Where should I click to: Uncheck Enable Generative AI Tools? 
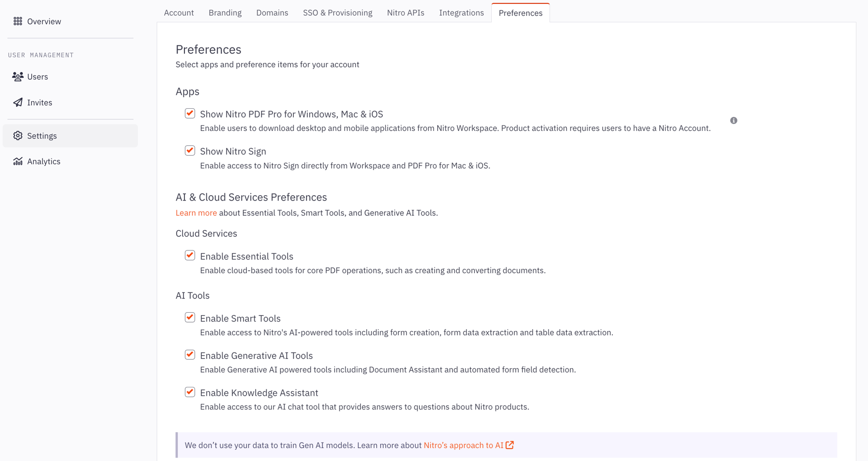pos(190,355)
